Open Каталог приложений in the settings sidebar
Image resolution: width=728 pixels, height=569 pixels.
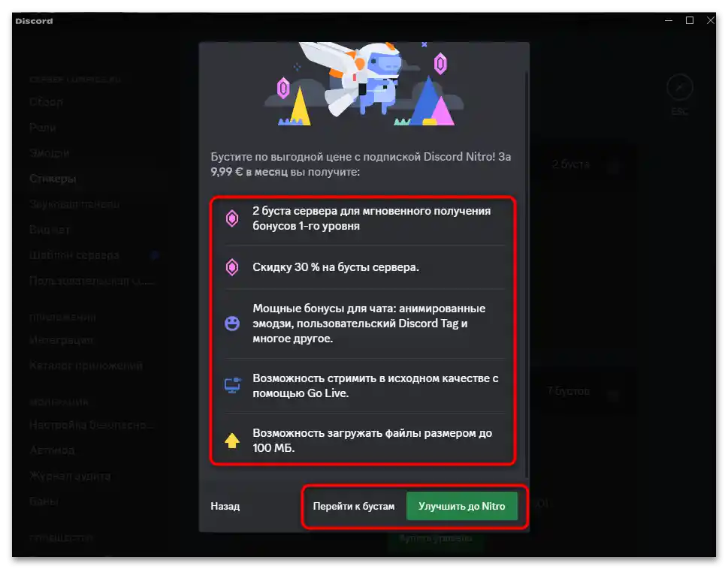(86, 366)
